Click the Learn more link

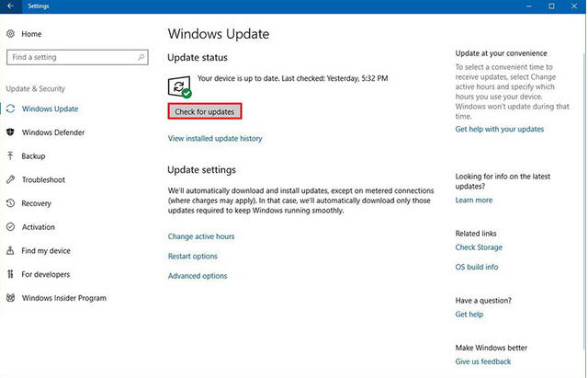474,200
